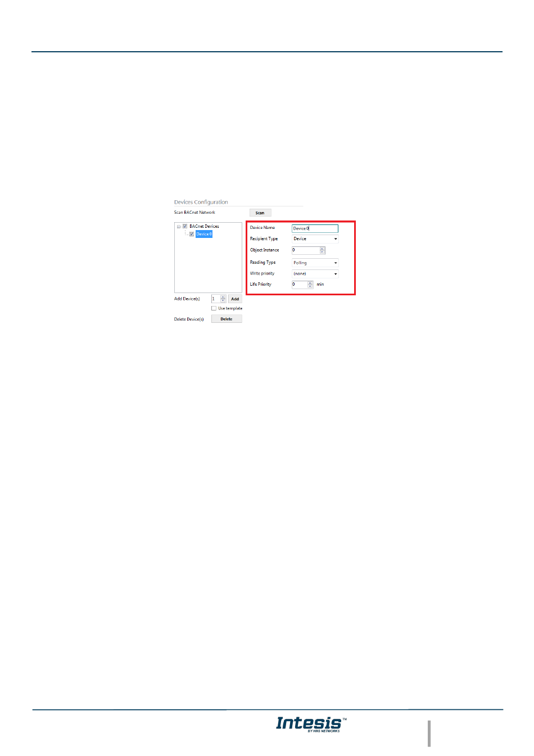Collapse the BACnet Devices tree node
The width and height of the screenshot is (534, 756).
click(179, 227)
